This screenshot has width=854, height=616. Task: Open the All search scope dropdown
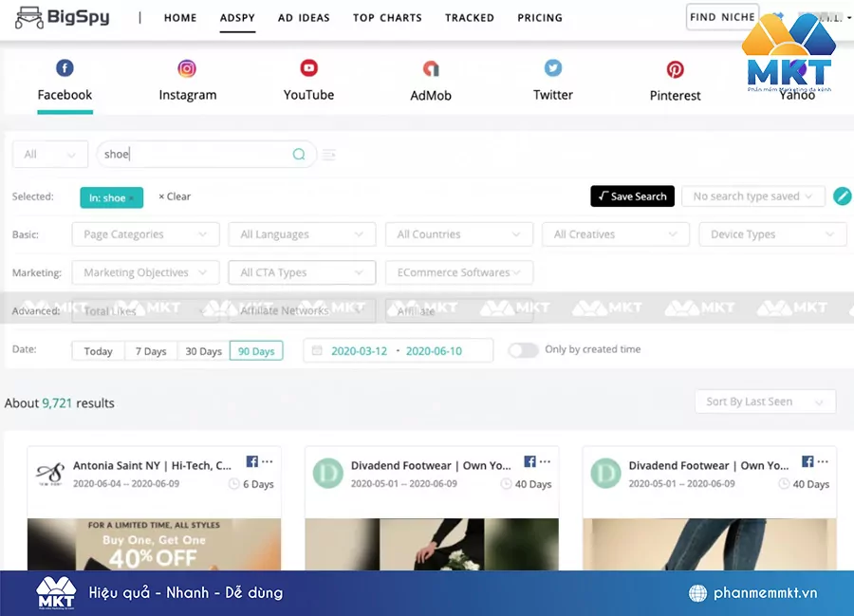pyautogui.click(x=50, y=154)
